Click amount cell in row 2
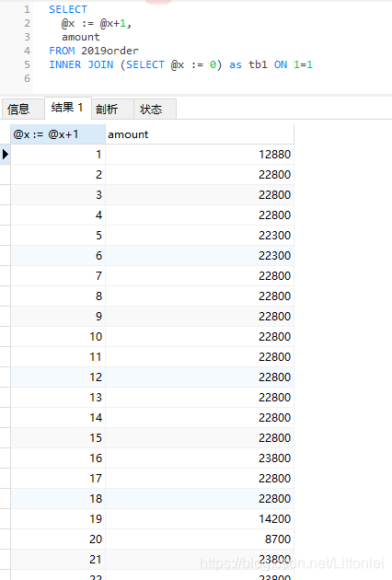 [x=200, y=175]
